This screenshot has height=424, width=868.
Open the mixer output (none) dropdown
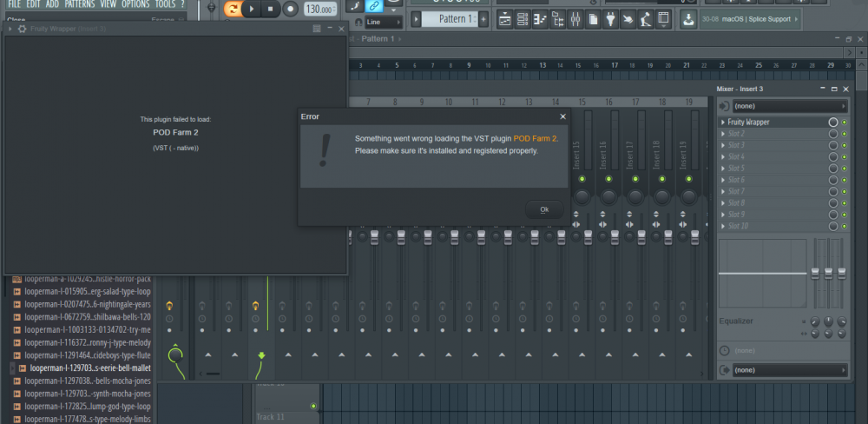point(790,369)
